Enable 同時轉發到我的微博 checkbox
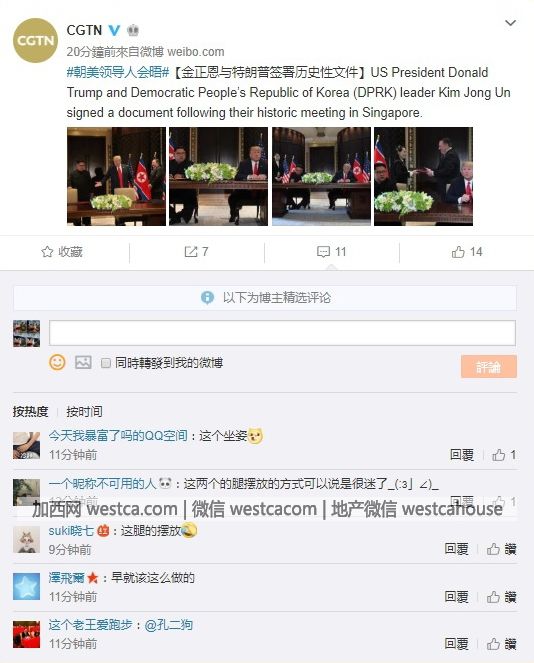The image size is (534, 663). pyautogui.click(x=106, y=363)
